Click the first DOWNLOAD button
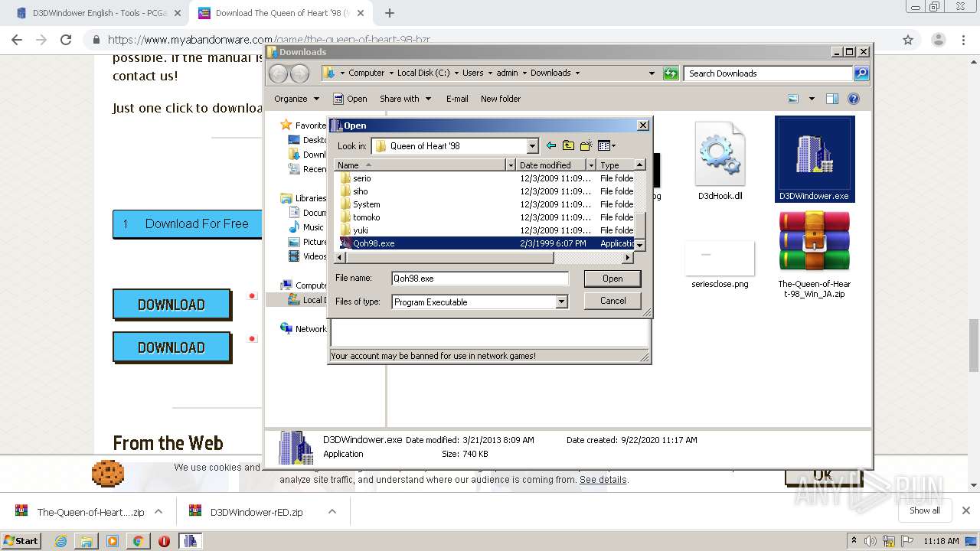 coord(171,305)
